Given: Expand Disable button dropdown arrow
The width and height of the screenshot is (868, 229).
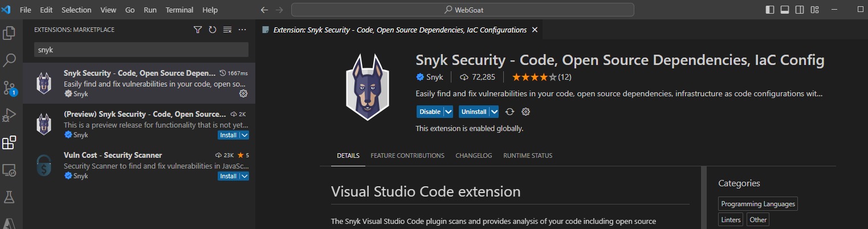Looking at the screenshot, I should 449,112.
